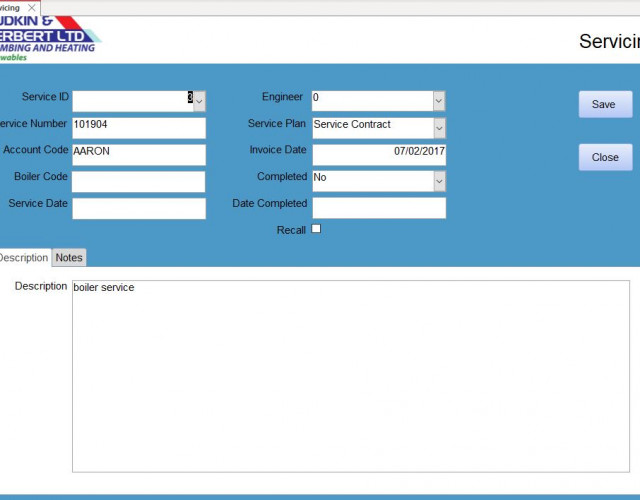
Task: Click the empty Boiler Code field
Action: (138, 182)
